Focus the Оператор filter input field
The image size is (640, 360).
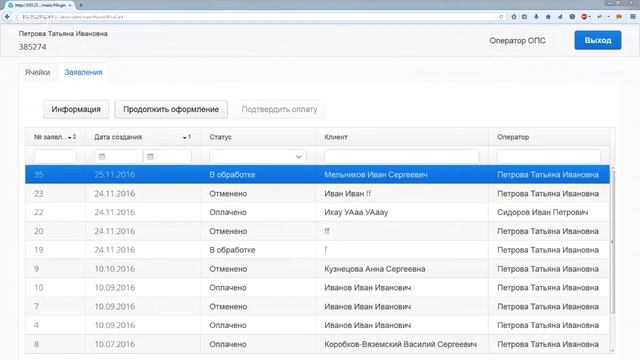(549, 156)
